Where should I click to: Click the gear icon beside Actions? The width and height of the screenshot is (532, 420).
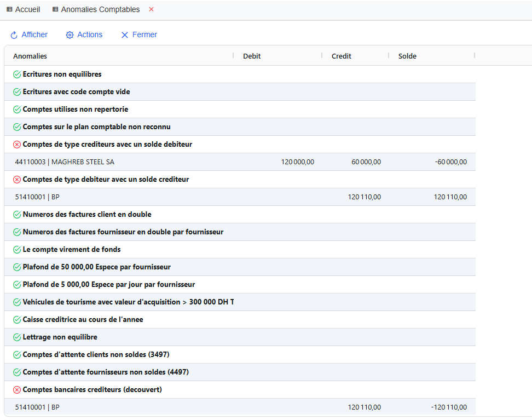click(70, 35)
